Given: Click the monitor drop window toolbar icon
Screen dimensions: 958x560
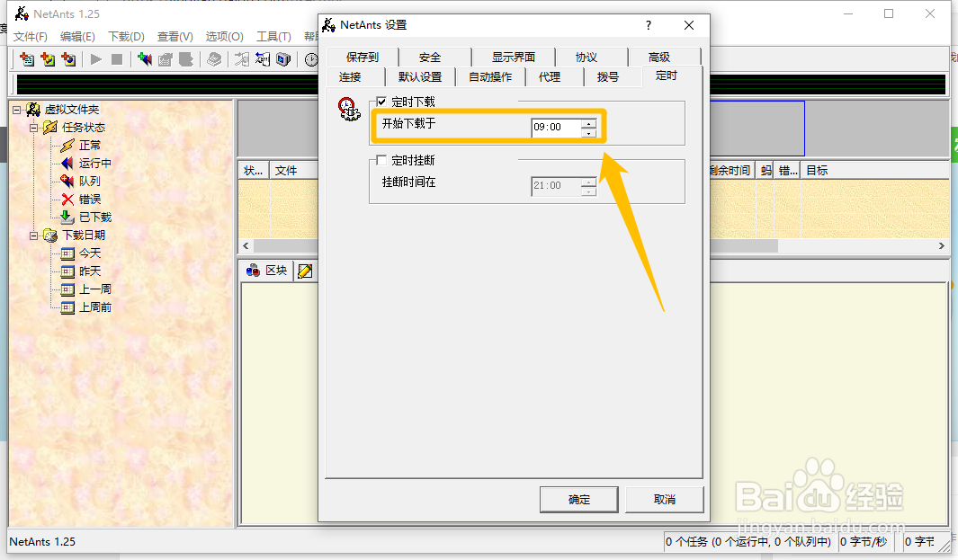Looking at the screenshot, I should pos(283,59).
